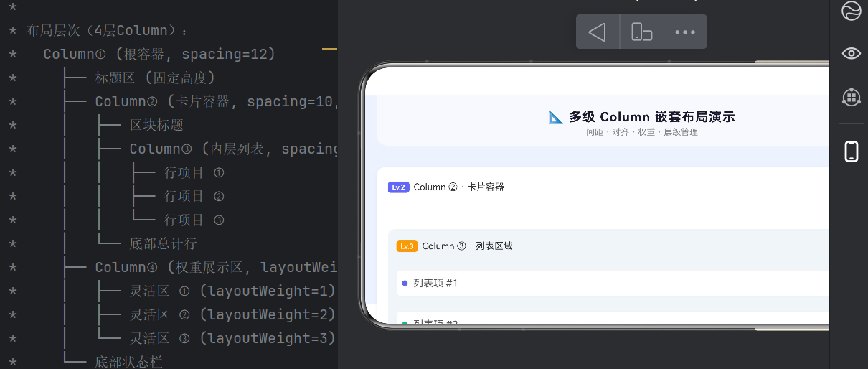This screenshot has width=868, height=369.
Task: Click the comment line Column④ (权重展示区
Action: pyautogui.click(x=215, y=268)
